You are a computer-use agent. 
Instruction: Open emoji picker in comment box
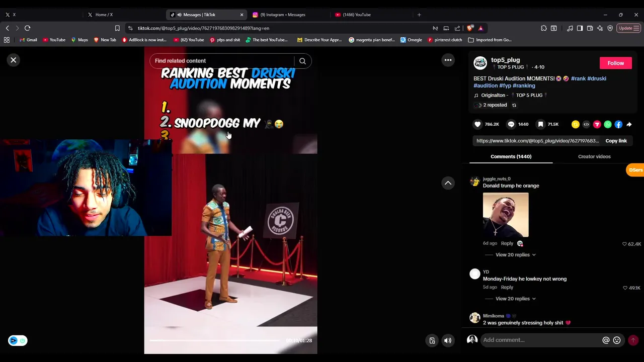617,340
